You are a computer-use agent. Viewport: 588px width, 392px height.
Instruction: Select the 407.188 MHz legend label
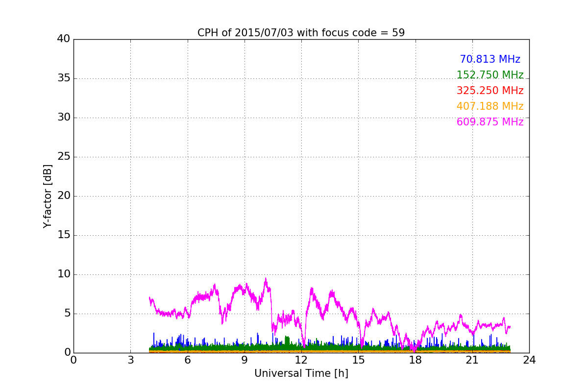tap(490, 106)
